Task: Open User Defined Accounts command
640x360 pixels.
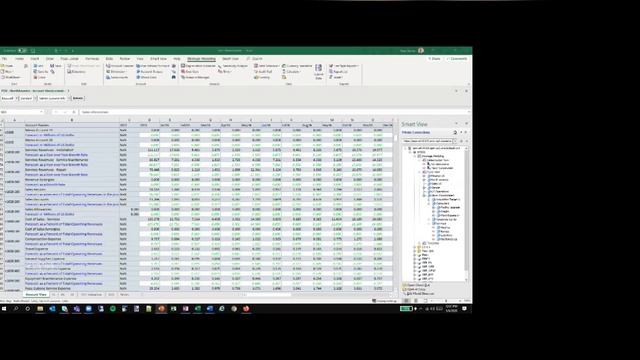Action: pyautogui.click(x=153, y=66)
